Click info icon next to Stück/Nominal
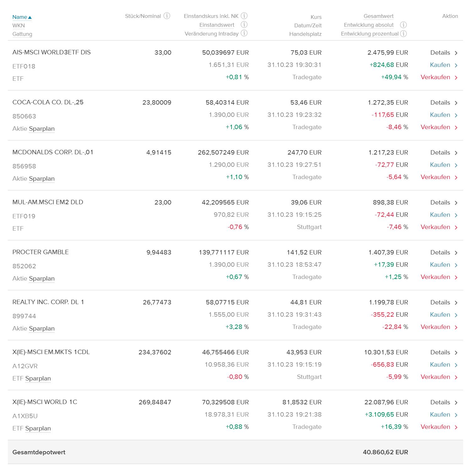476x470 pixels. [x=167, y=16]
